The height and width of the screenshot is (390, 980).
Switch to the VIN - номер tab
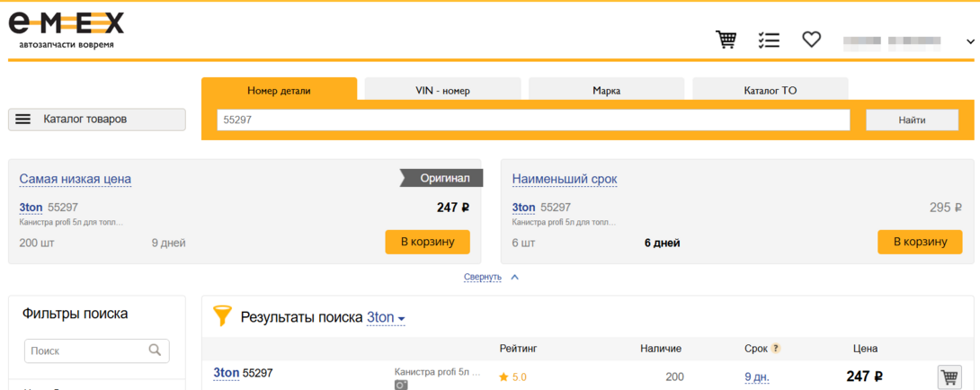[x=442, y=91]
